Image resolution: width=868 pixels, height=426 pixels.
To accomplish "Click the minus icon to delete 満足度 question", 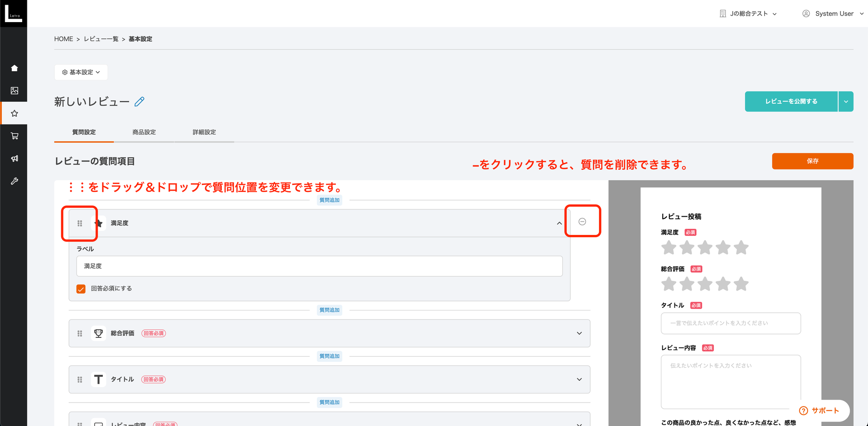I will coord(582,222).
